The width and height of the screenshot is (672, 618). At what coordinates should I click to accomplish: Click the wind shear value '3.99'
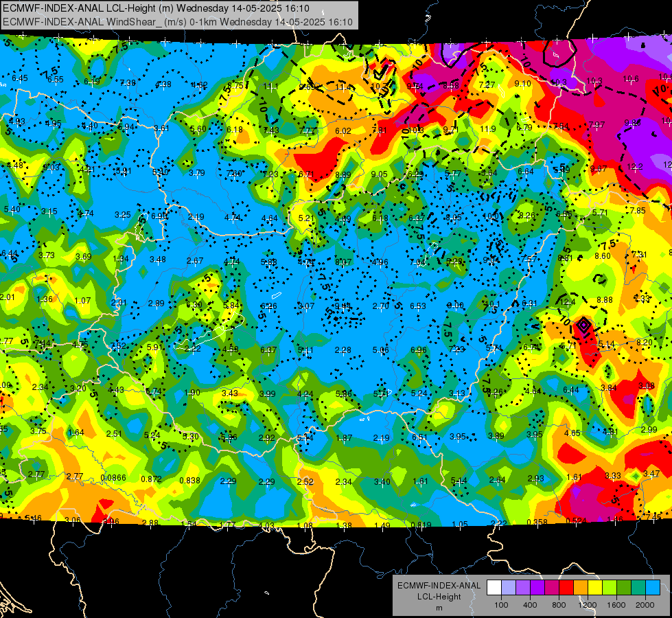(268, 393)
